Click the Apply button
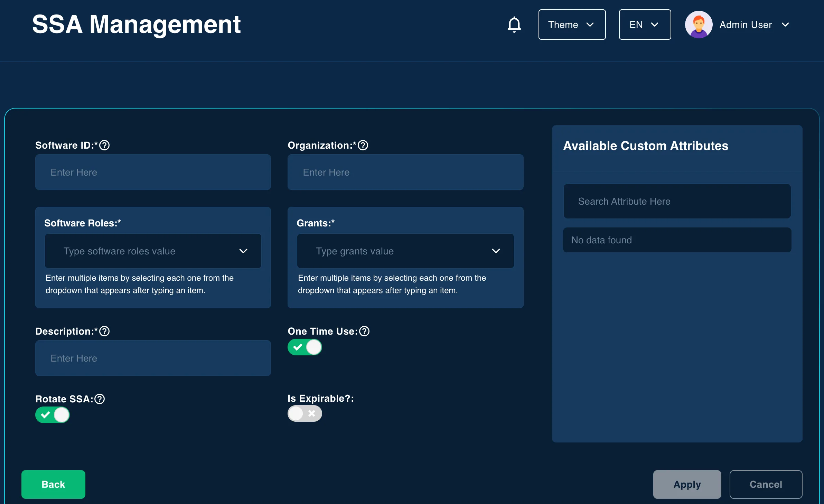 (687, 484)
